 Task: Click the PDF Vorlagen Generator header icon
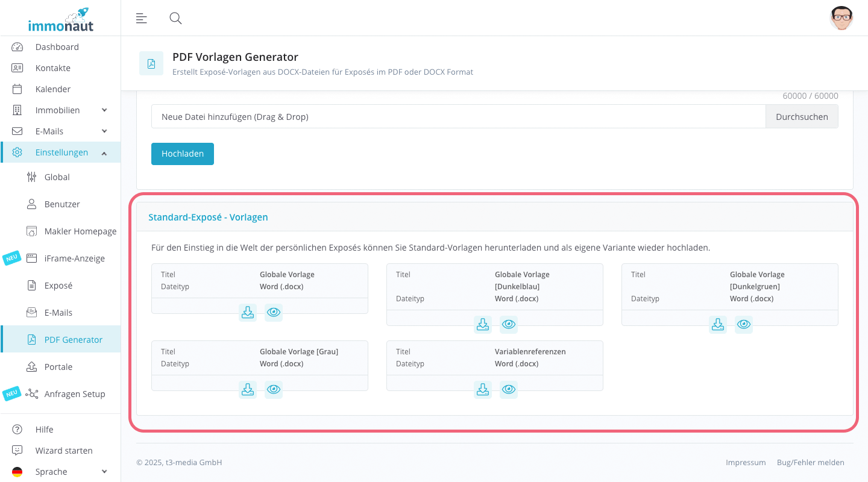tap(151, 63)
